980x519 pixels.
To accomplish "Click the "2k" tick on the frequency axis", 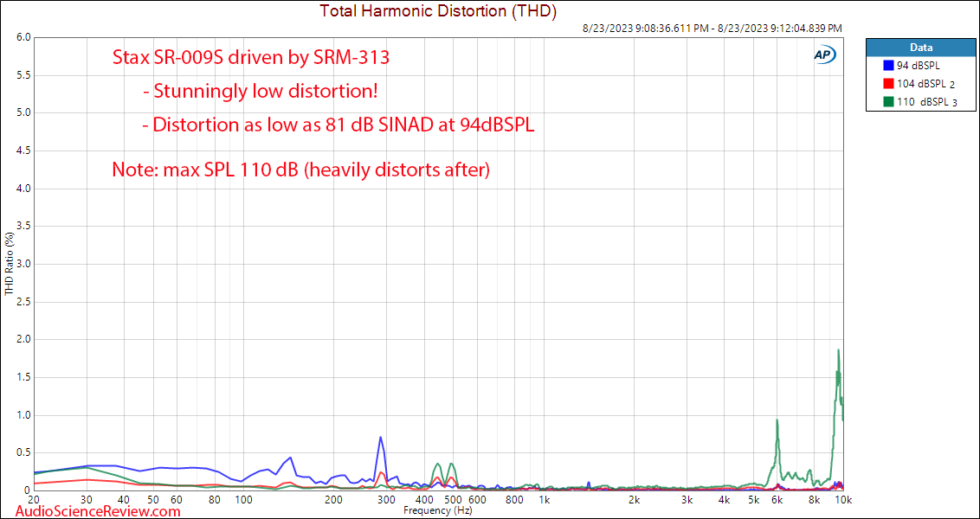I will tap(635, 500).
